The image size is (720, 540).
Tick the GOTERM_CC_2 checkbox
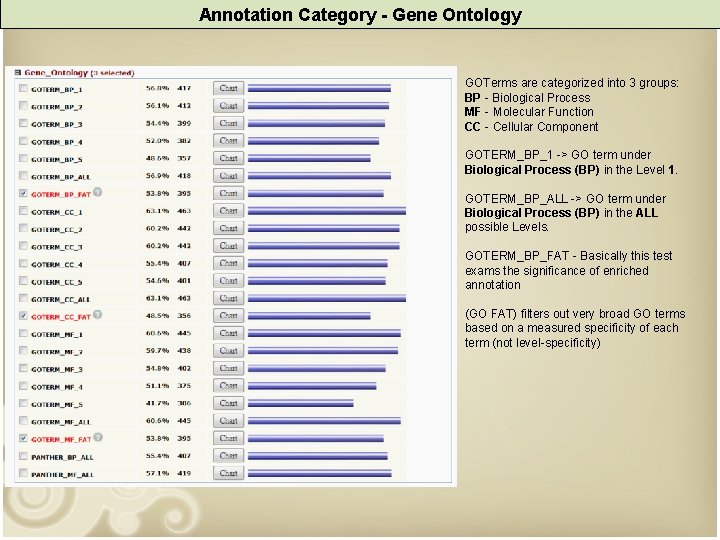point(23,228)
